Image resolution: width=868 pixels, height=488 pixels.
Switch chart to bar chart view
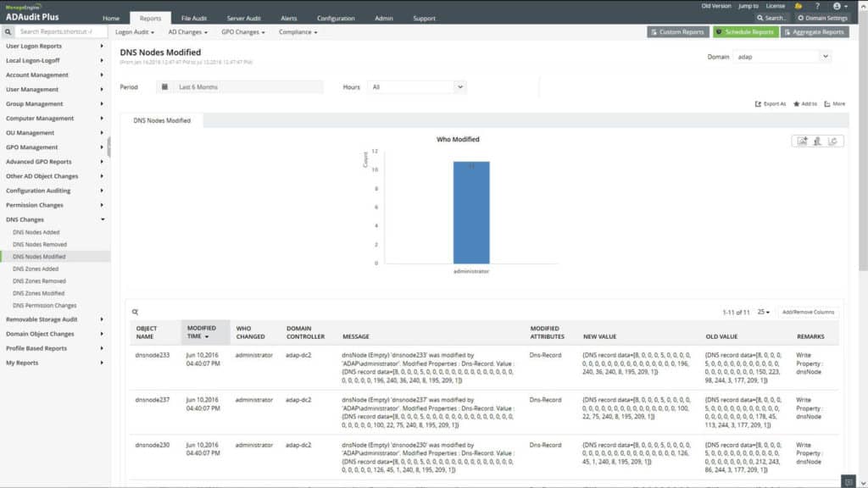[x=817, y=141]
